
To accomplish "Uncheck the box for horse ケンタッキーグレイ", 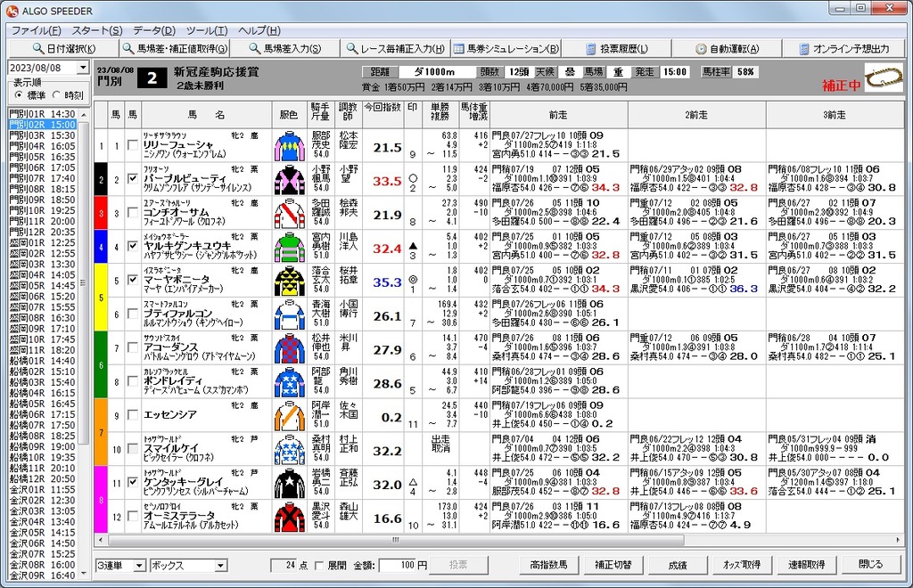I will (133, 482).
